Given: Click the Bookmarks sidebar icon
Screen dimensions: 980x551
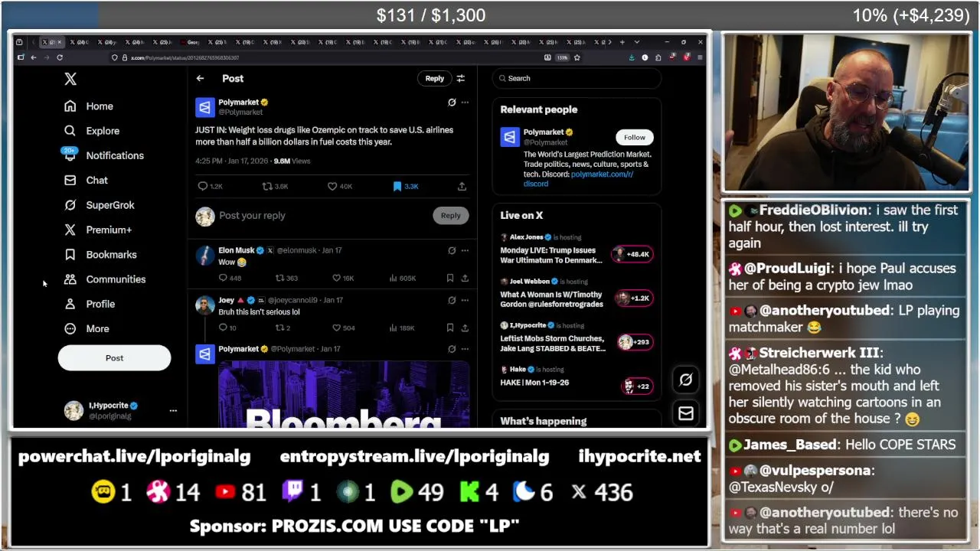Looking at the screenshot, I should pyautogui.click(x=70, y=255).
